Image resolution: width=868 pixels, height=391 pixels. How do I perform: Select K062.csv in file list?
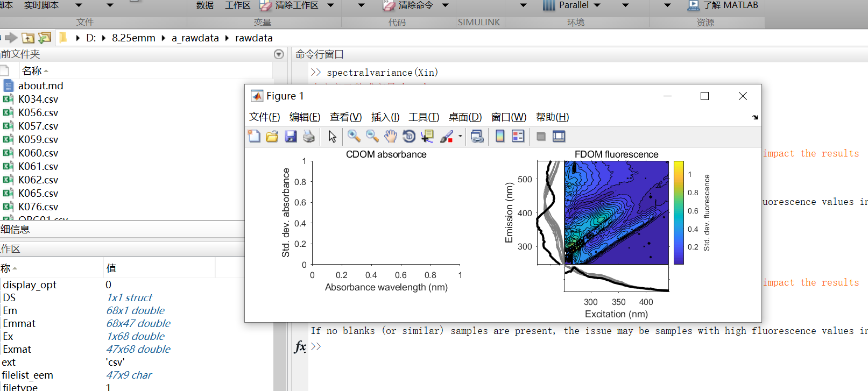[38, 180]
